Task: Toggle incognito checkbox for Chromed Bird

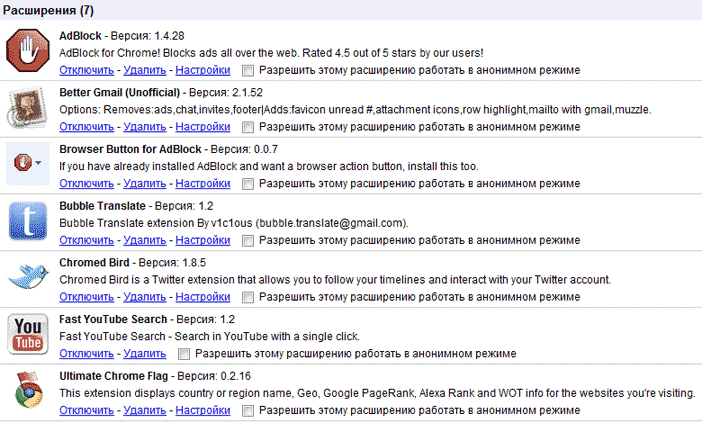Action: click(248, 297)
